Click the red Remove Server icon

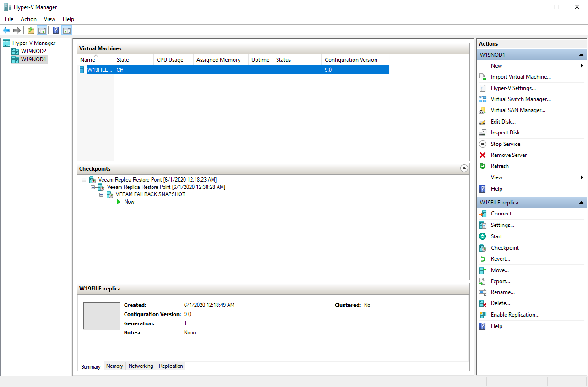pos(482,155)
